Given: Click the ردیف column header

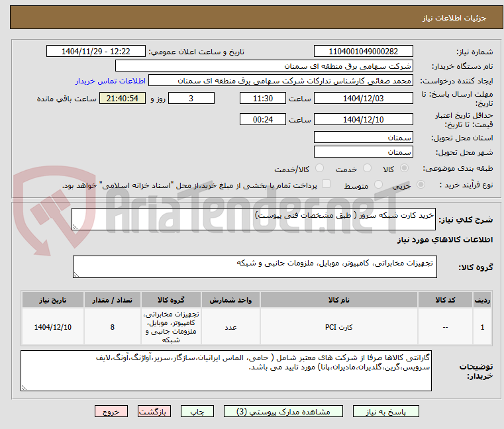Looking at the screenshot, I should tap(482, 300).
